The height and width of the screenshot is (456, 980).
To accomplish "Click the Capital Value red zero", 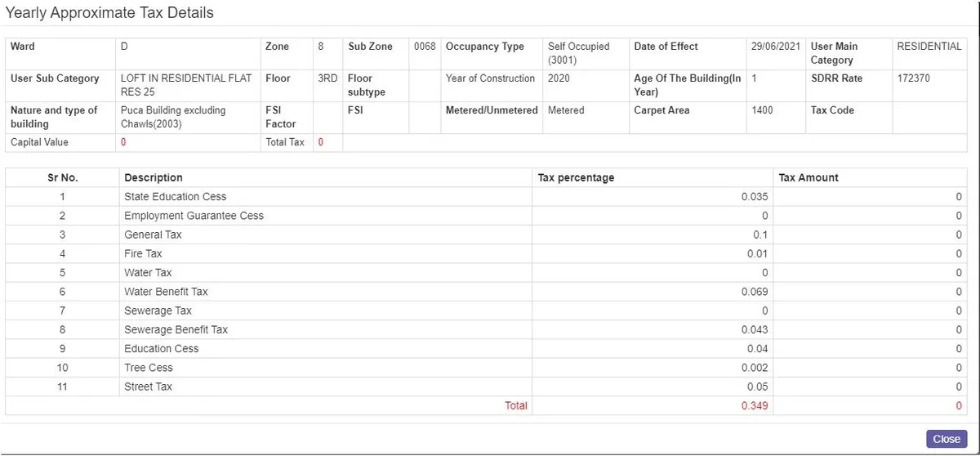I will point(123,142).
